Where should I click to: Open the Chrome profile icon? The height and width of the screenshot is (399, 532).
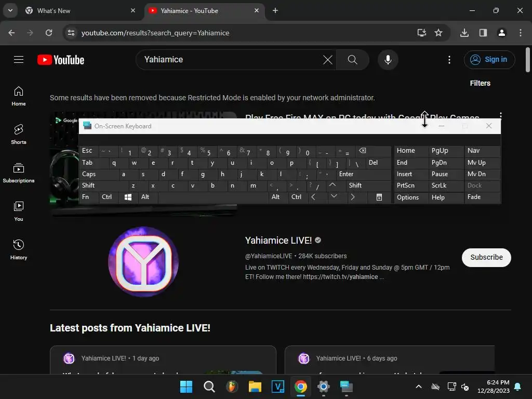[502, 33]
